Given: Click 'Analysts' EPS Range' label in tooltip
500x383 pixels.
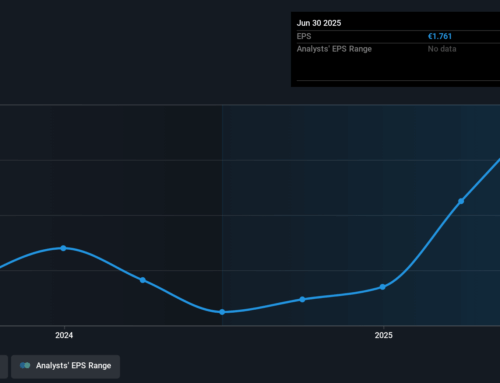Looking at the screenshot, I should pos(334,49).
